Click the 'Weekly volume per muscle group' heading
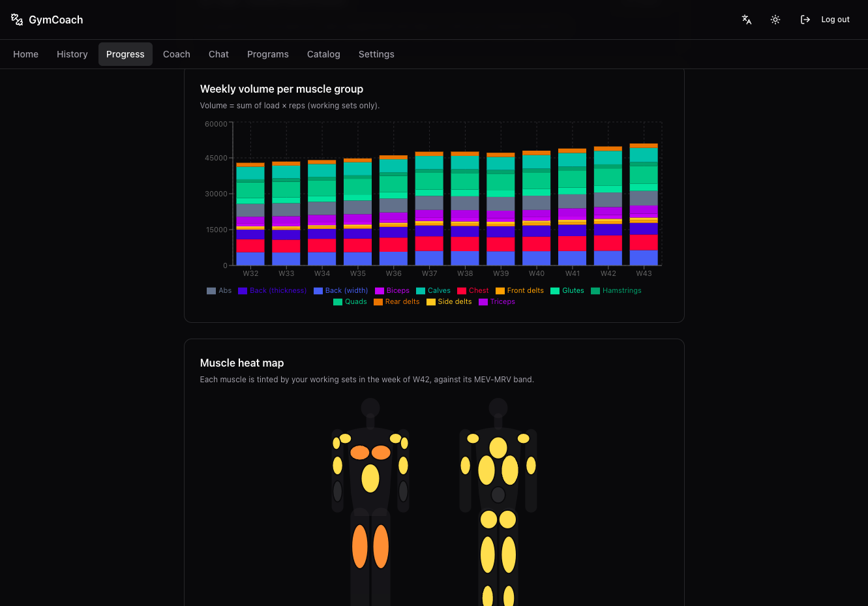 [282, 89]
